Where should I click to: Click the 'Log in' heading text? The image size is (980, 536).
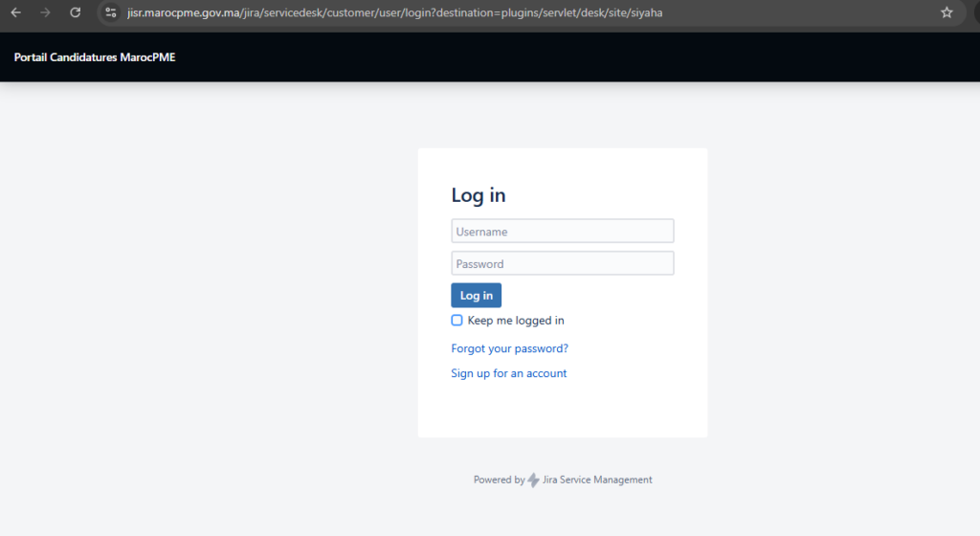pyautogui.click(x=479, y=195)
